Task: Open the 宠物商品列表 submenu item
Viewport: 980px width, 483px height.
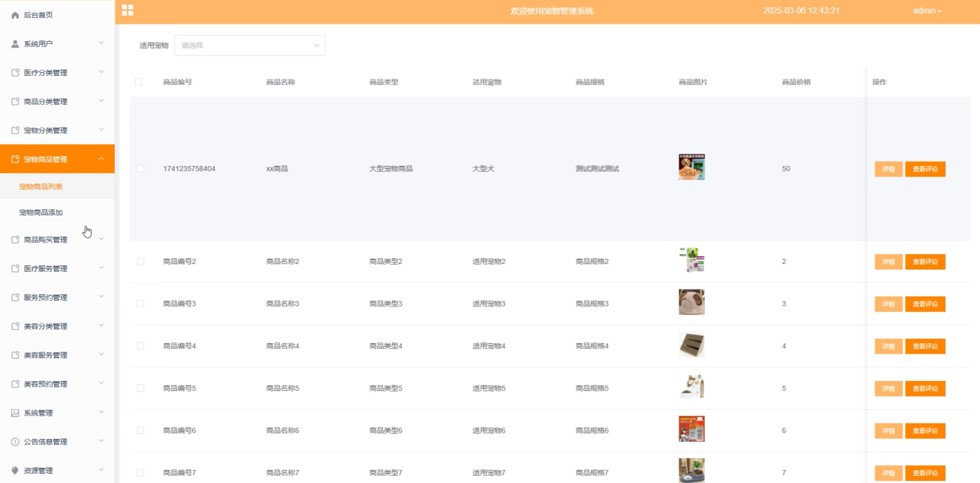Action: (x=57, y=187)
